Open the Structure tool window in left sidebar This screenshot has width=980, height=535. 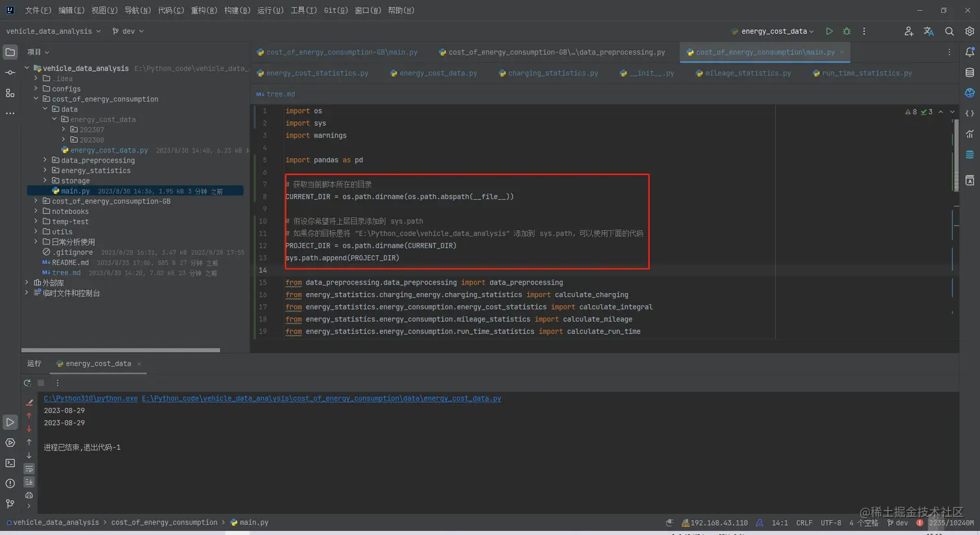(10, 93)
